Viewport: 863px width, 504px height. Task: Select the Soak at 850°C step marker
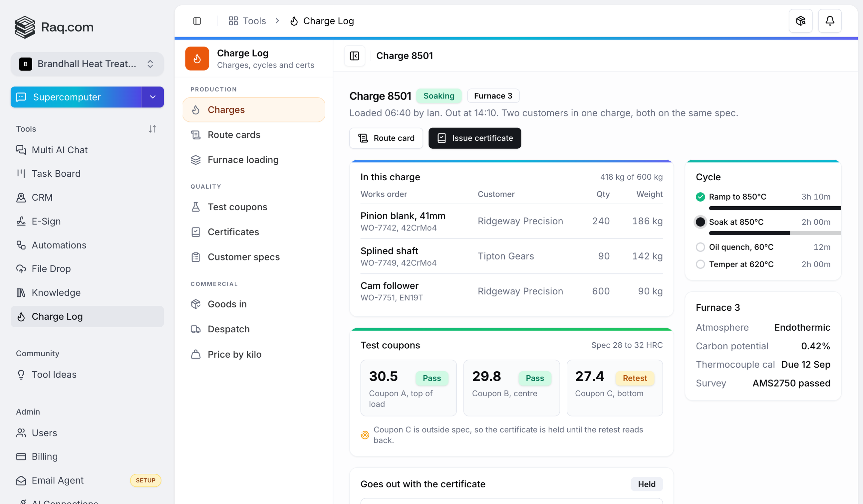pos(700,222)
